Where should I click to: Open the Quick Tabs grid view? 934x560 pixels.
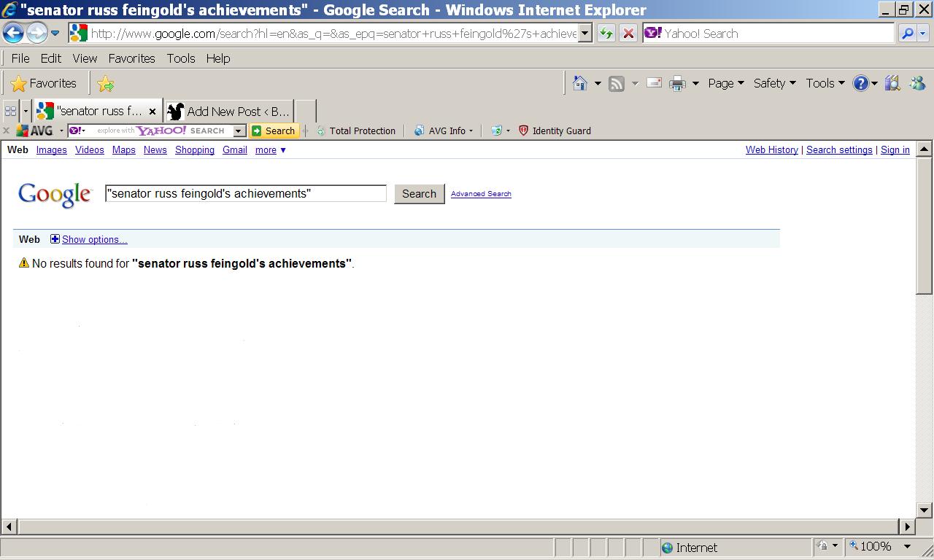click(x=10, y=111)
